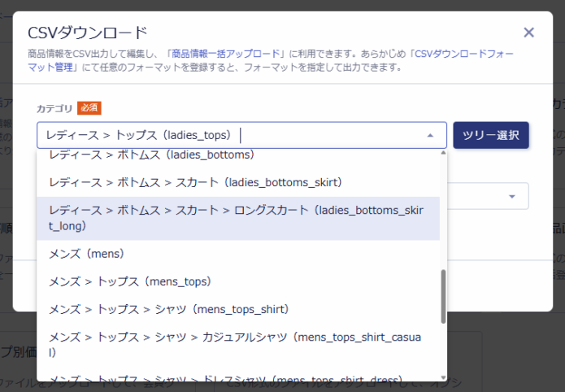Click the dropdown list scrollbar thumb

pyautogui.click(x=443, y=296)
